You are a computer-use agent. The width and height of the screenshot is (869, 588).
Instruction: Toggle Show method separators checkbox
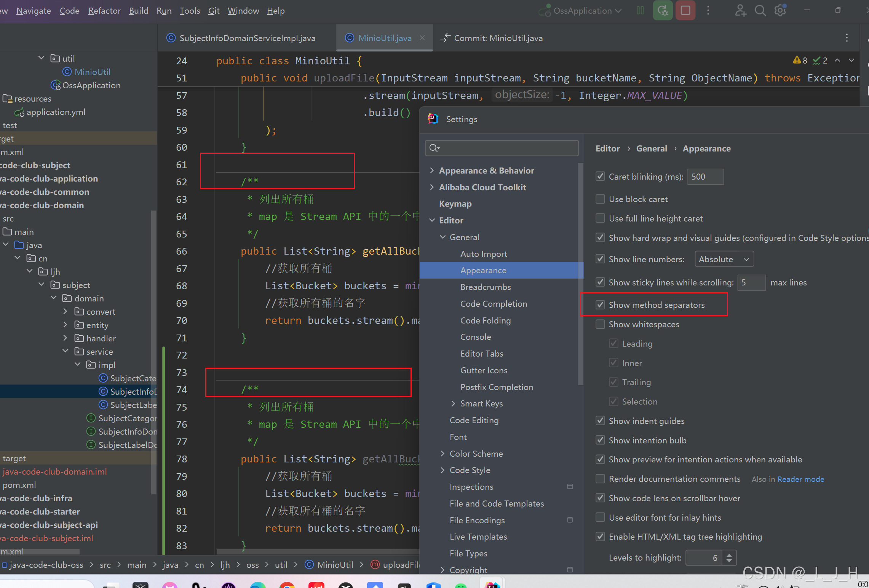coord(600,305)
